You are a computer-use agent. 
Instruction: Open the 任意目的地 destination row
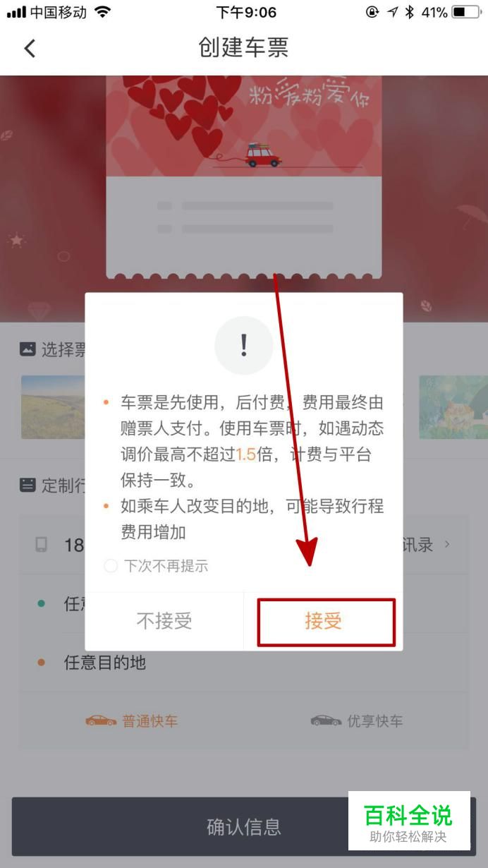point(243,663)
